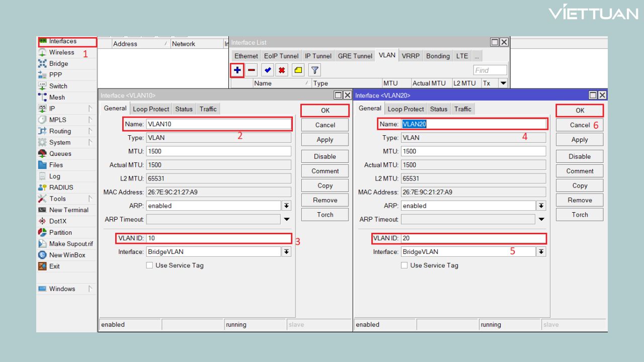Click Apply in the VLAN10 window

325,140
